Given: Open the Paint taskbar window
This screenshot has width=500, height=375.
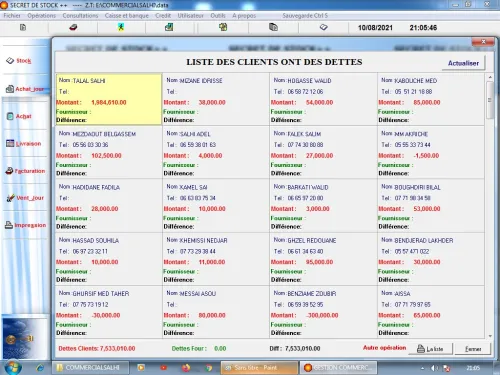Looking at the screenshot, I should click(259, 368).
